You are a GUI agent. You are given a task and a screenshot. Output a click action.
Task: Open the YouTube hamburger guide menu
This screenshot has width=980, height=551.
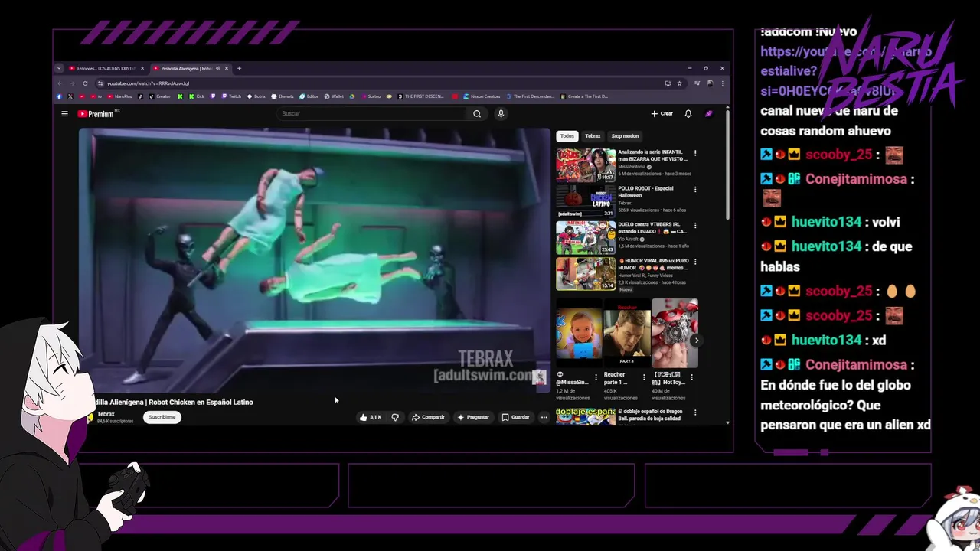point(64,114)
